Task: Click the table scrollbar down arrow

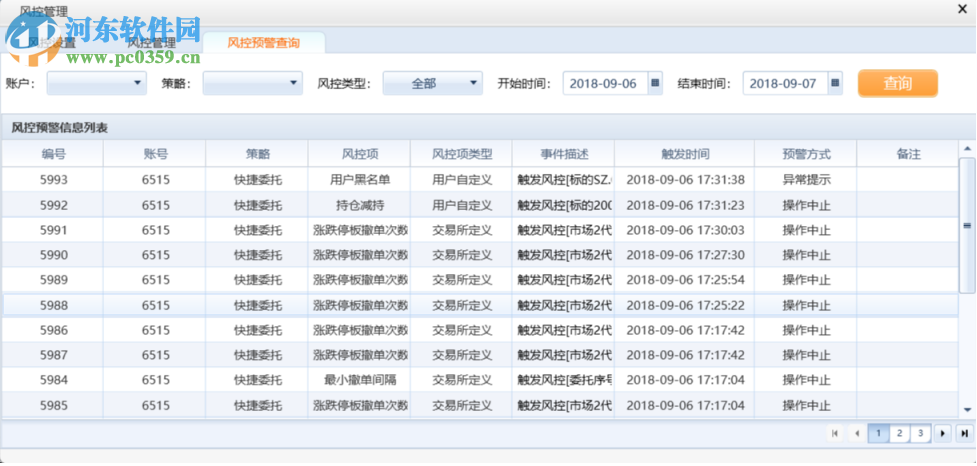Action: (967, 409)
